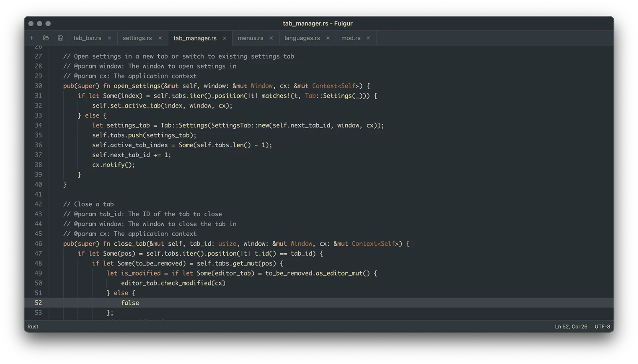Switch to the tab_bar.rs tab

(87, 38)
